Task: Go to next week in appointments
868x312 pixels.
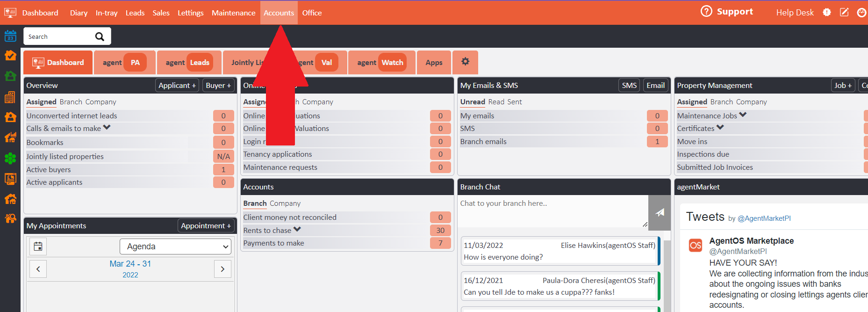Action: (222, 269)
